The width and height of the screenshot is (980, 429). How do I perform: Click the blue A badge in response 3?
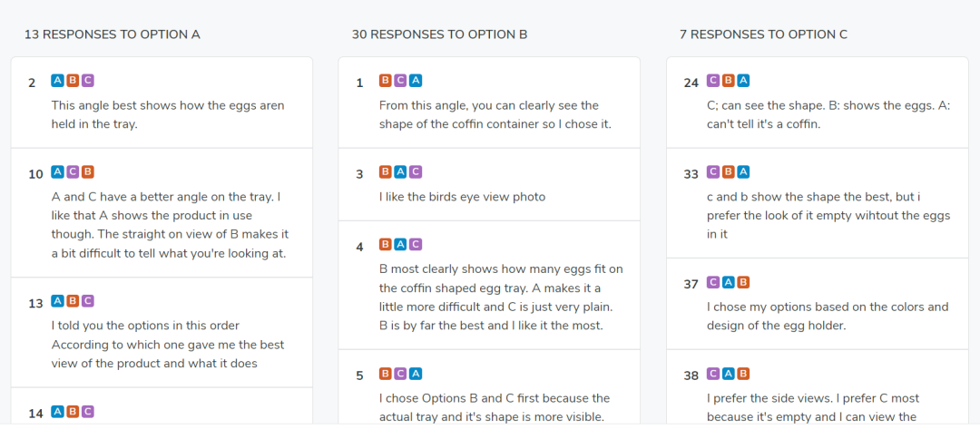pos(401,171)
